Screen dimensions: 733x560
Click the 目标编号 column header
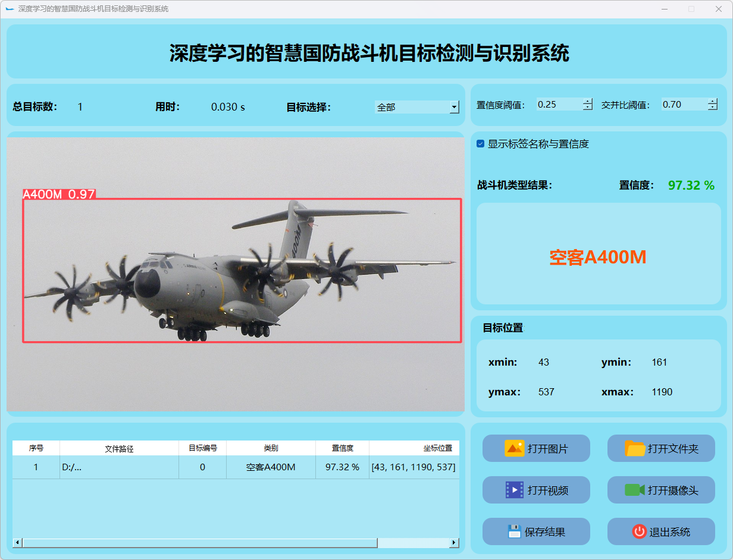tap(203, 448)
